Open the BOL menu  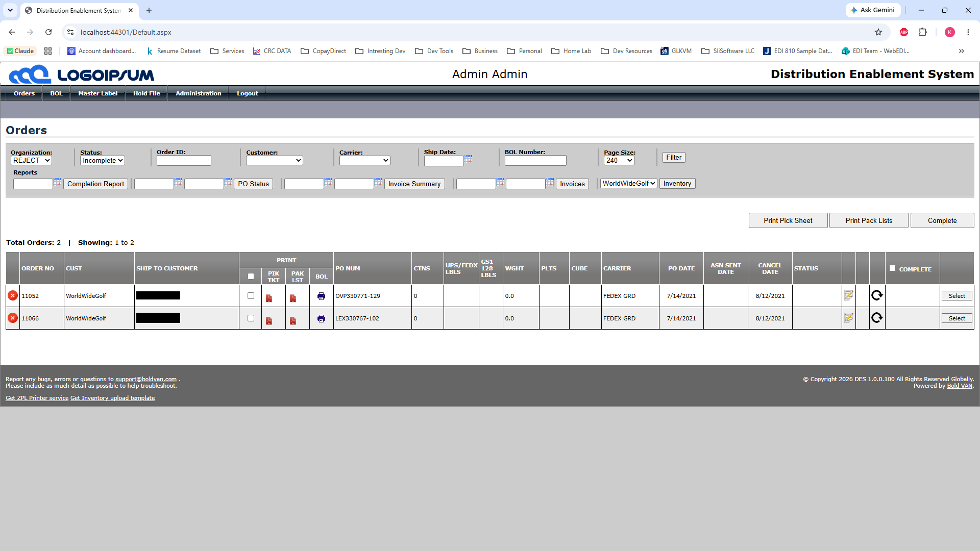[56, 93]
